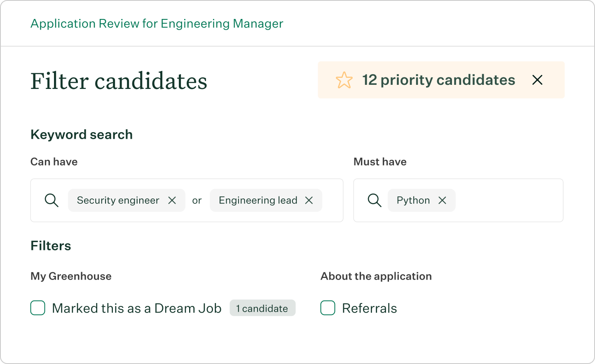
Task: Dismiss the 12 priority candidates banner
Action: coord(537,80)
